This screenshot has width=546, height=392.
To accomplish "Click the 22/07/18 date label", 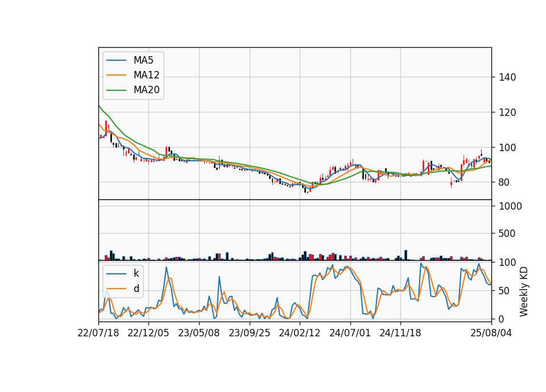I will pos(98,333).
